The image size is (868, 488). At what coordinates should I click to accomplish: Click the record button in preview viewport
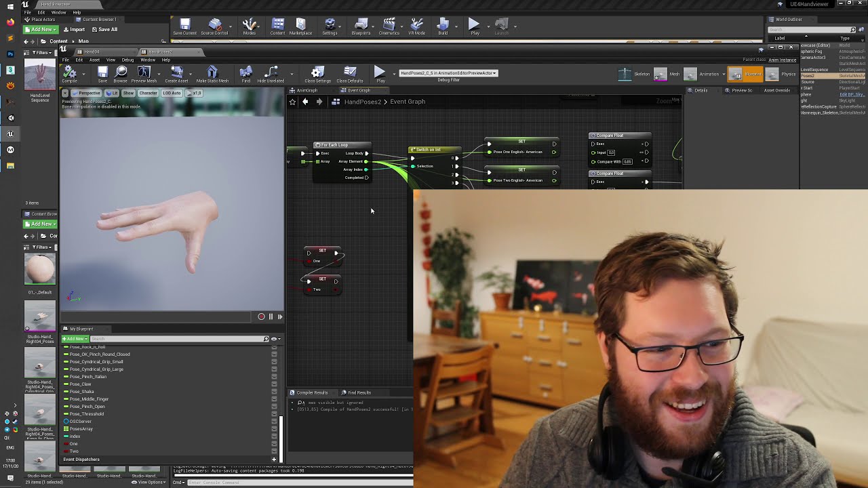pyautogui.click(x=261, y=317)
